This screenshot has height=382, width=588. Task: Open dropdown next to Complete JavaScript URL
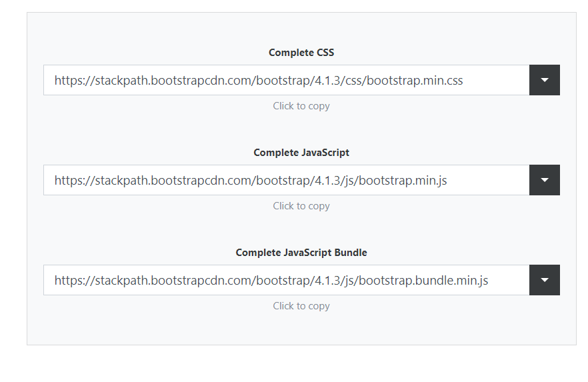[545, 180]
